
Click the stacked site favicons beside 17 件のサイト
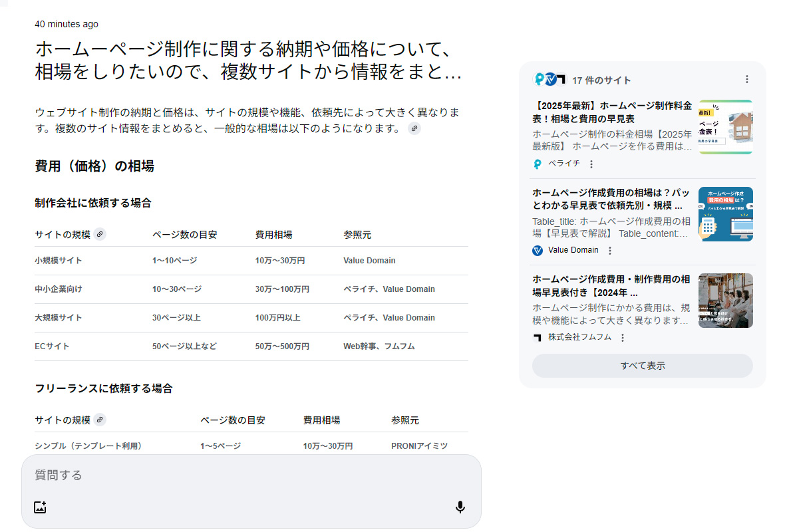pyautogui.click(x=549, y=80)
